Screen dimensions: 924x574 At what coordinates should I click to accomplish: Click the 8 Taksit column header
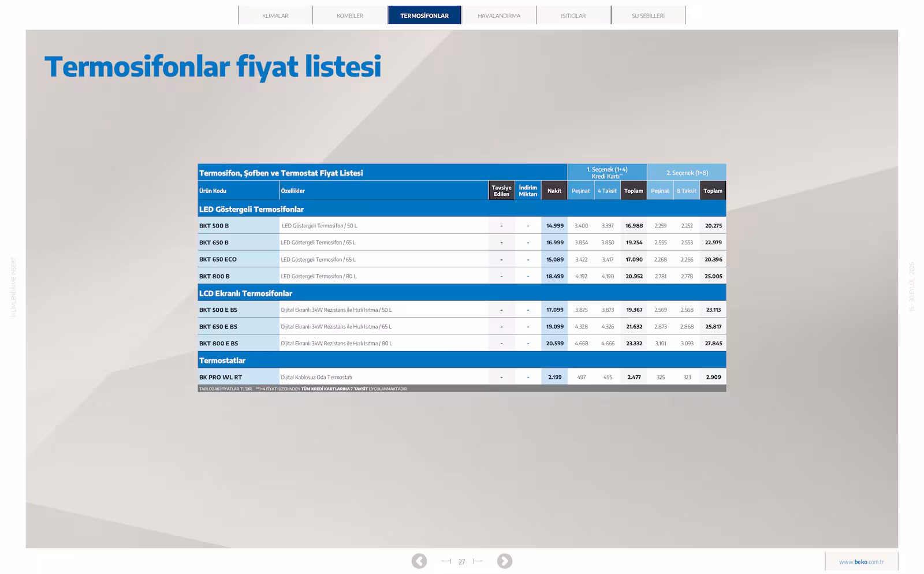(687, 191)
